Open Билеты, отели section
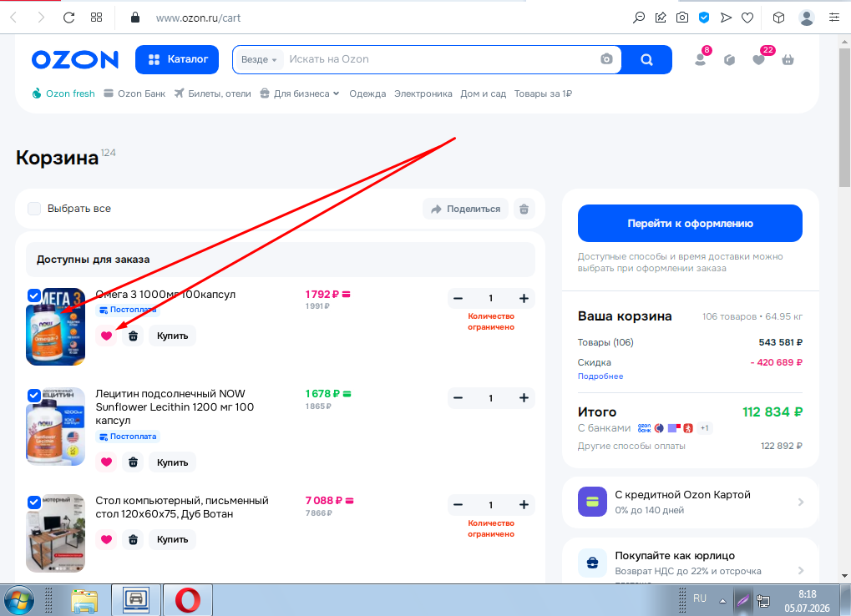The image size is (851, 616). [213, 93]
